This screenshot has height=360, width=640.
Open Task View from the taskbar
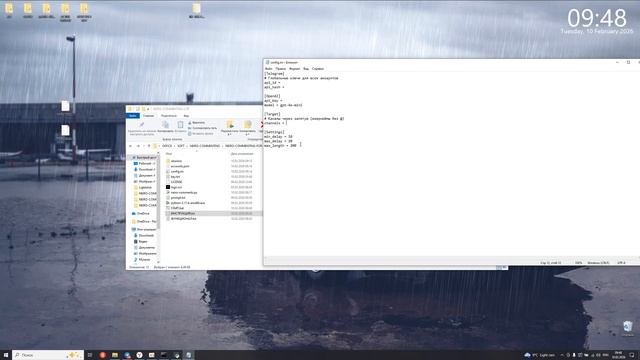tap(90, 355)
